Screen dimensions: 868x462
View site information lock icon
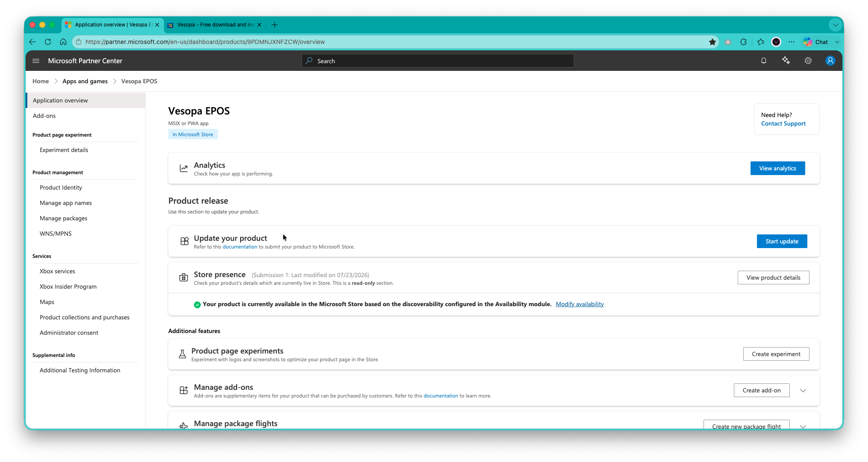pyautogui.click(x=79, y=42)
